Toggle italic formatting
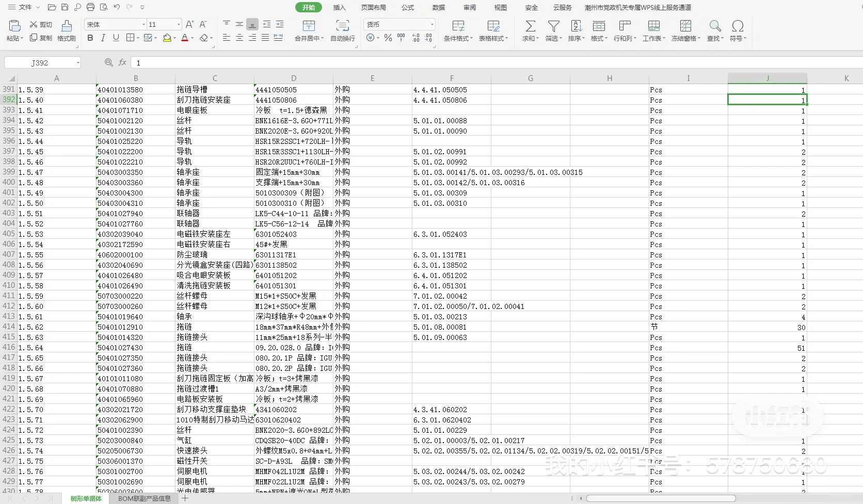The width and height of the screenshot is (863, 504). tap(103, 38)
